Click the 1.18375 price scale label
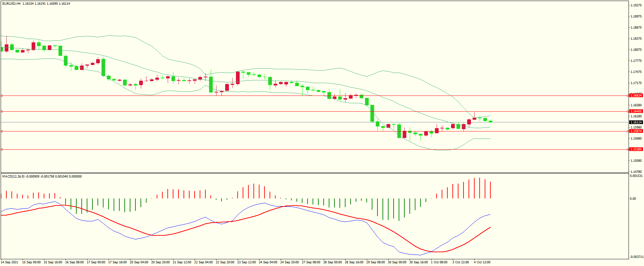This screenshot has height=266, width=644. 636,39
